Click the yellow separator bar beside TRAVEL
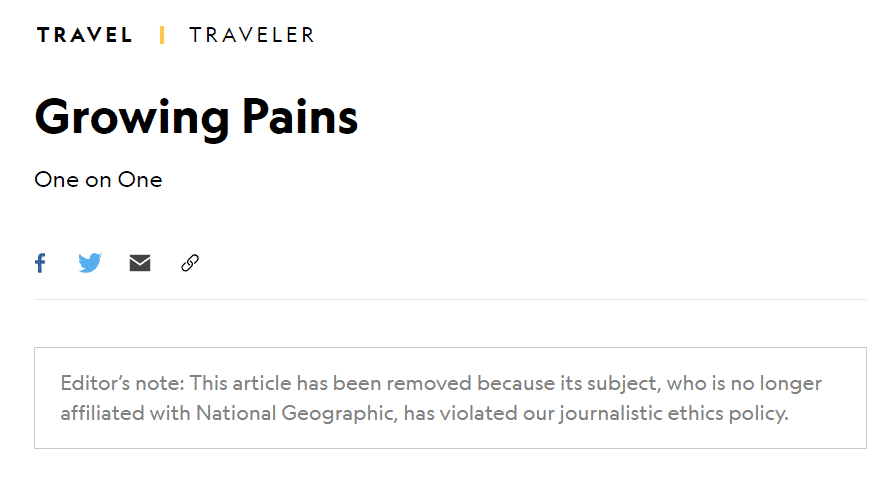The image size is (895, 487). tap(162, 35)
